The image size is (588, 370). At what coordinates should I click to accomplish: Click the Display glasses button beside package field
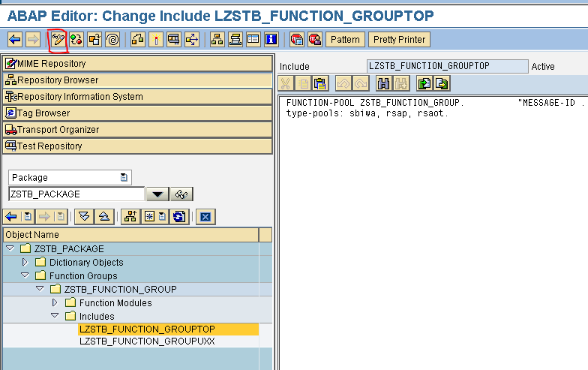coord(181,194)
